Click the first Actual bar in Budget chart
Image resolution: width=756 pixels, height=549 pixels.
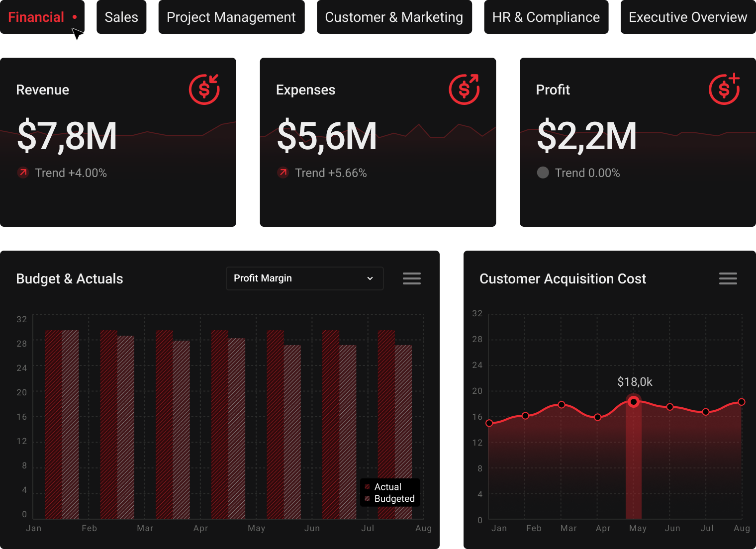pyautogui.click(x=53, y=425)
